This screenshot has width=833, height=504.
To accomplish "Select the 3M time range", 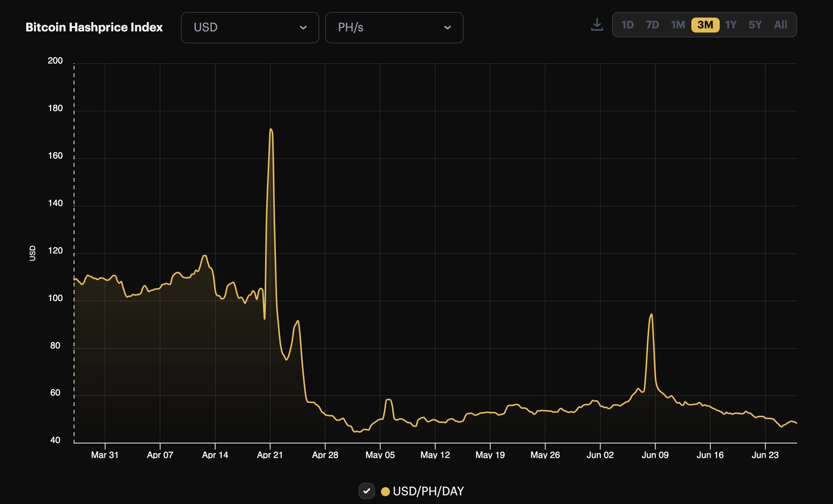I will [x=705, y=25].
